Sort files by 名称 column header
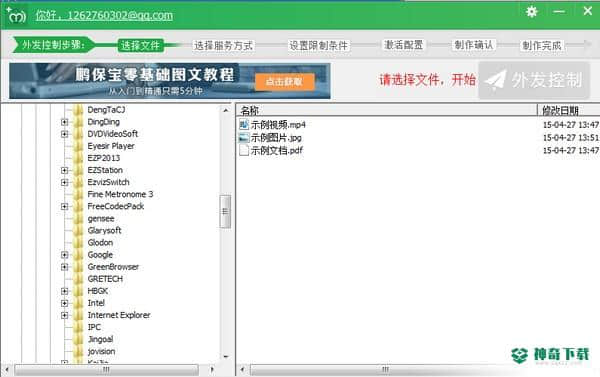The height and width of the screenshot is (377, 600). pos(386,110)
